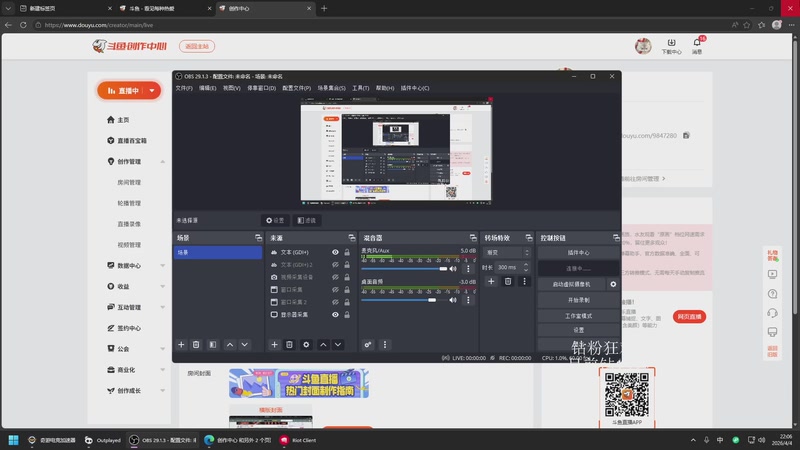The height and width of the screenshot is (450, 800).
Task: Click the red 网页直播 button on the webpage
Action: click(x=689, y=317)
